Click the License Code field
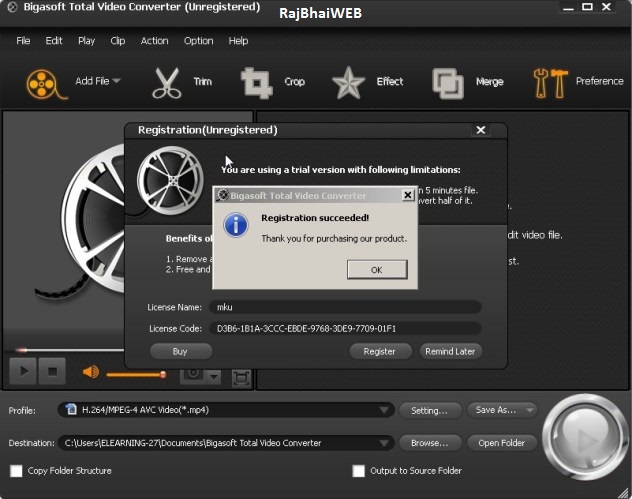 [x=345, y=329]
